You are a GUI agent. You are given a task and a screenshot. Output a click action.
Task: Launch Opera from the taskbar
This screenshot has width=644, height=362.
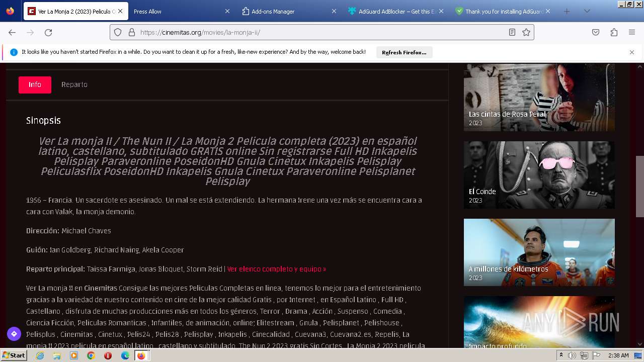(x=108, y=355)
